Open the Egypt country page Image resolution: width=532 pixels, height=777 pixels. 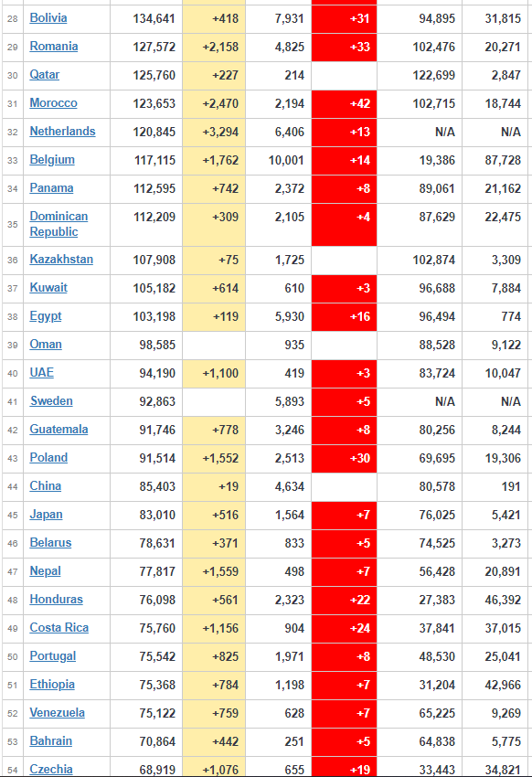click(x=46, y=315)
